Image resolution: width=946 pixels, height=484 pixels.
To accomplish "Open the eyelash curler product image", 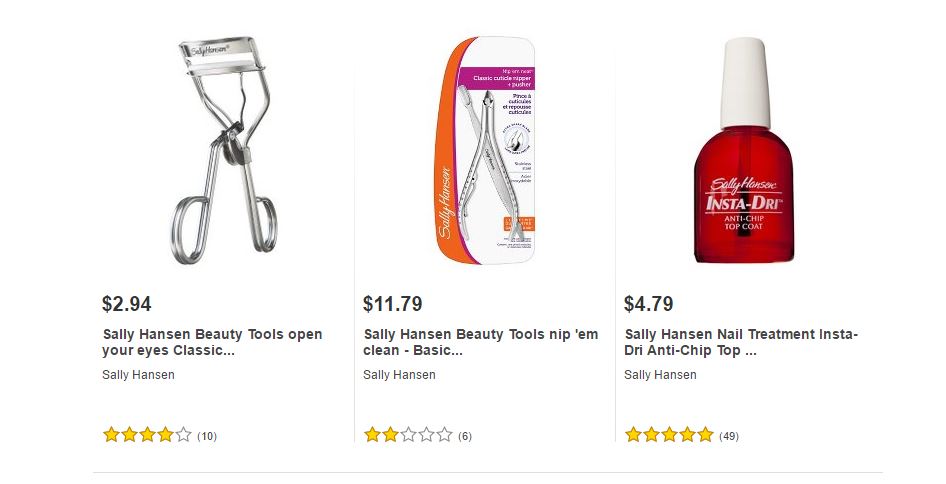I will 223,150.
